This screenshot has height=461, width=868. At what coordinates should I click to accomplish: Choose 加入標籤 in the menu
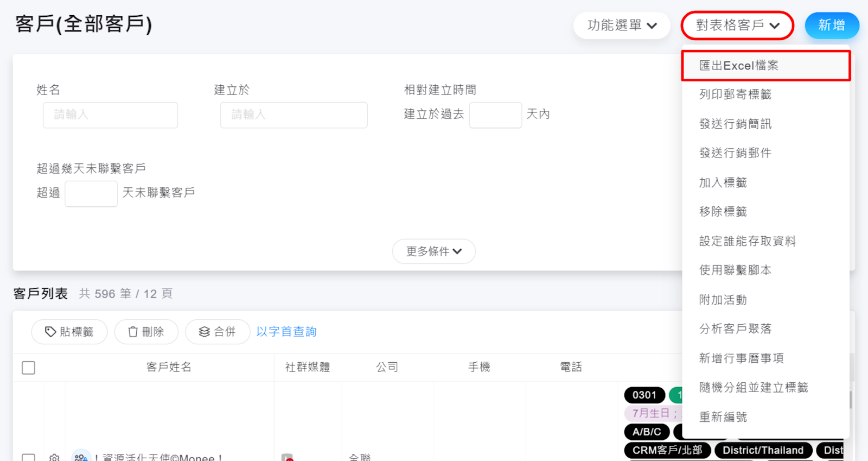pos(766,182)
